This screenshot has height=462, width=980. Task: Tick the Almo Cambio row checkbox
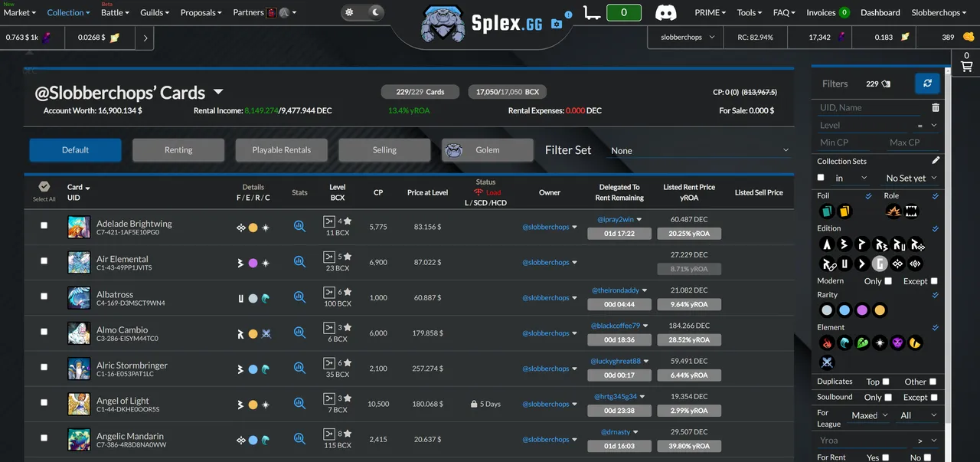click(44, 332)
